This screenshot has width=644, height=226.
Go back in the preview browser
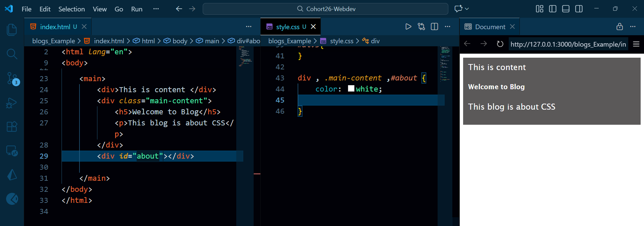coord(467,44)
